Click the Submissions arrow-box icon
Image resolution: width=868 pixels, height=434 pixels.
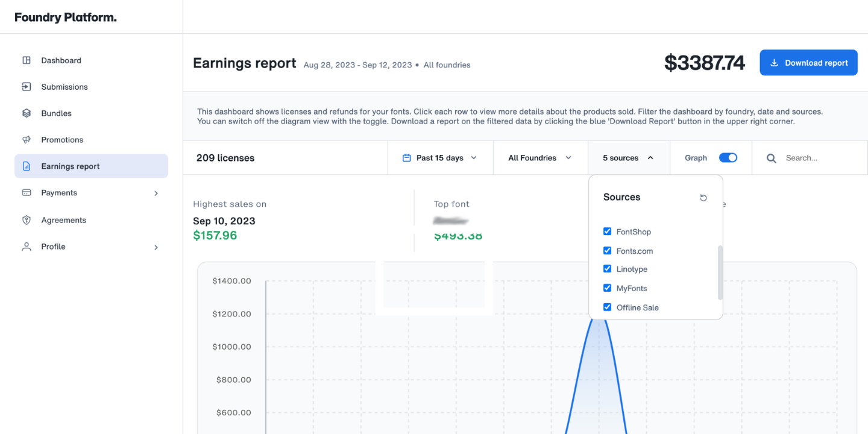[x=27, y=87]
